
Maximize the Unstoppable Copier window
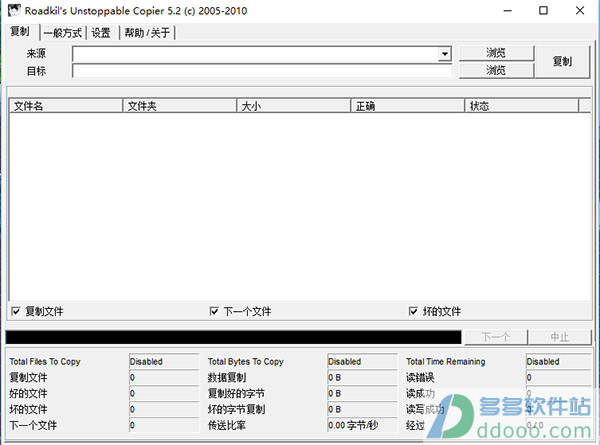543,11
